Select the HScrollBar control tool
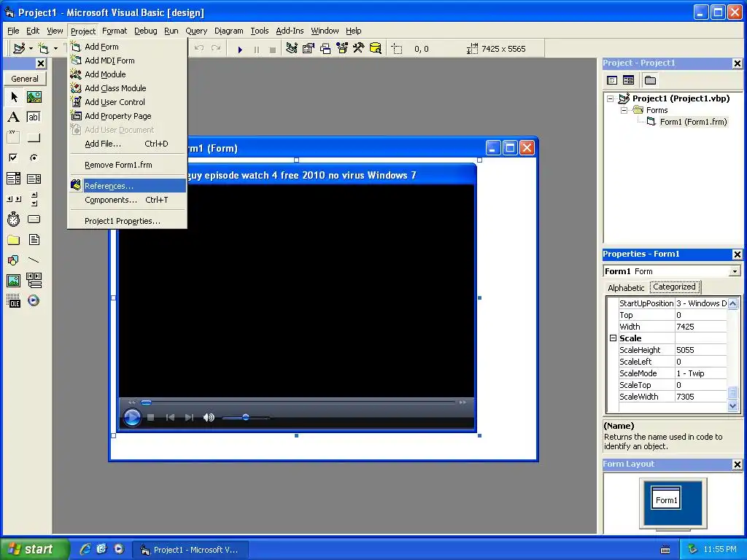 click(14, 199)
